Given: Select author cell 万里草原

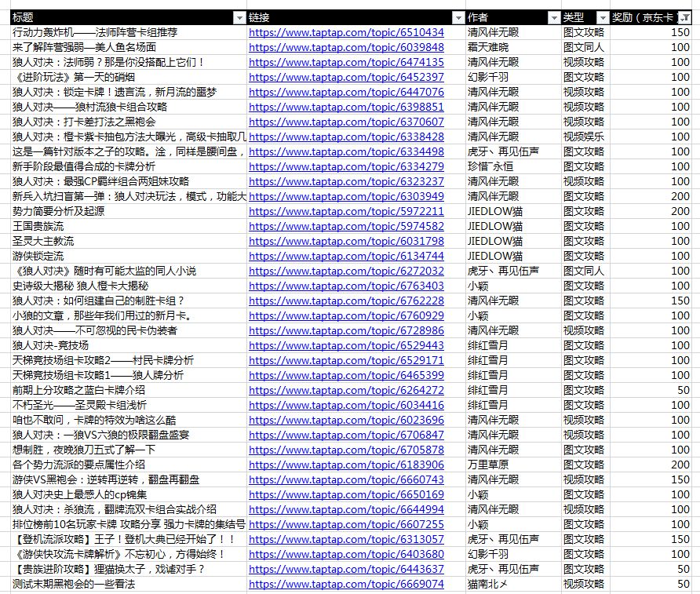Looking at the screenshot, I should (513, 465).
